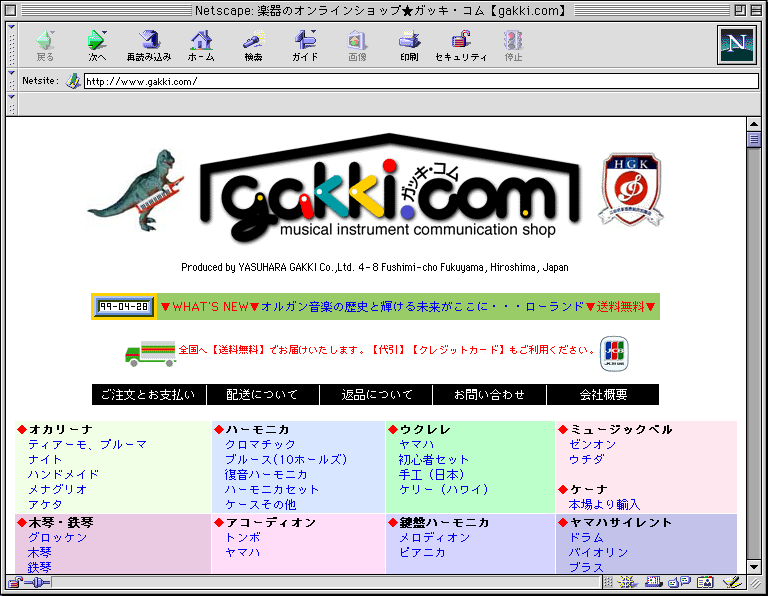The width and height of the screenshot is (768, 596).
Task: Open ケリー（ハワイ） link
Action: (x=444, y=489)
